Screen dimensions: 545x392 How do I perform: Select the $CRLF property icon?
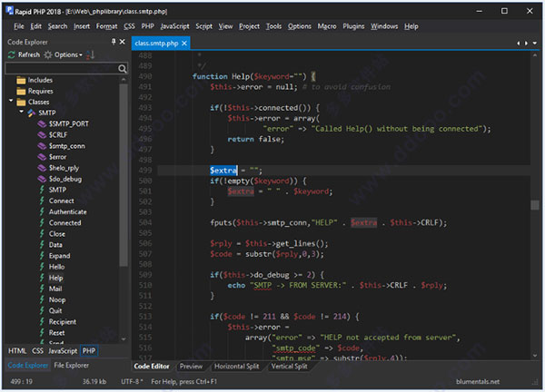coord(42,135)
